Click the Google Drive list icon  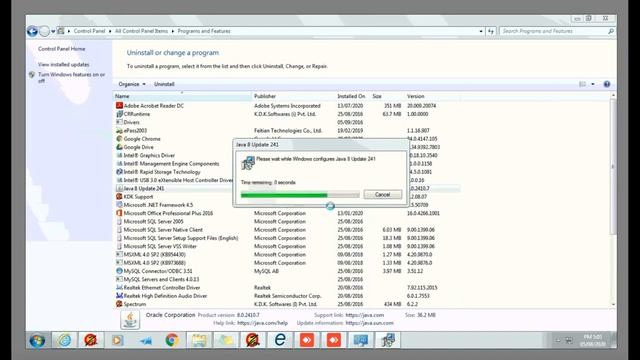119,147
